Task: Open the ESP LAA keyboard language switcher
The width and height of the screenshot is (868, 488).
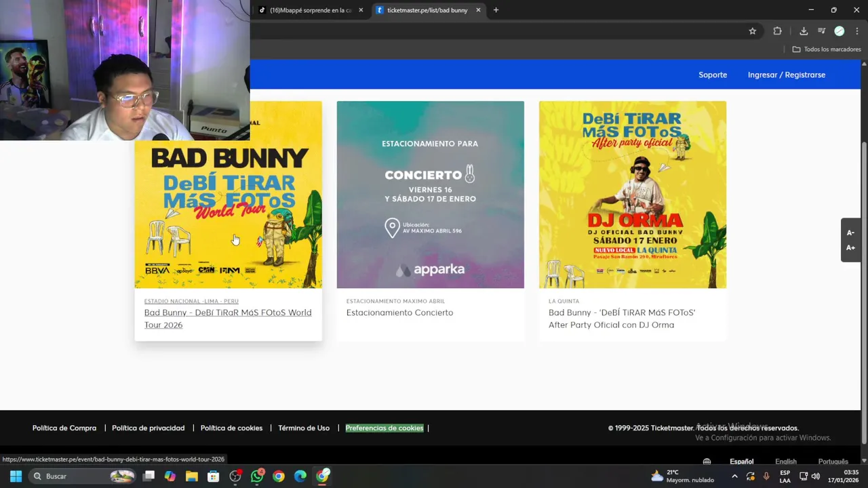Action: [785, 476]
